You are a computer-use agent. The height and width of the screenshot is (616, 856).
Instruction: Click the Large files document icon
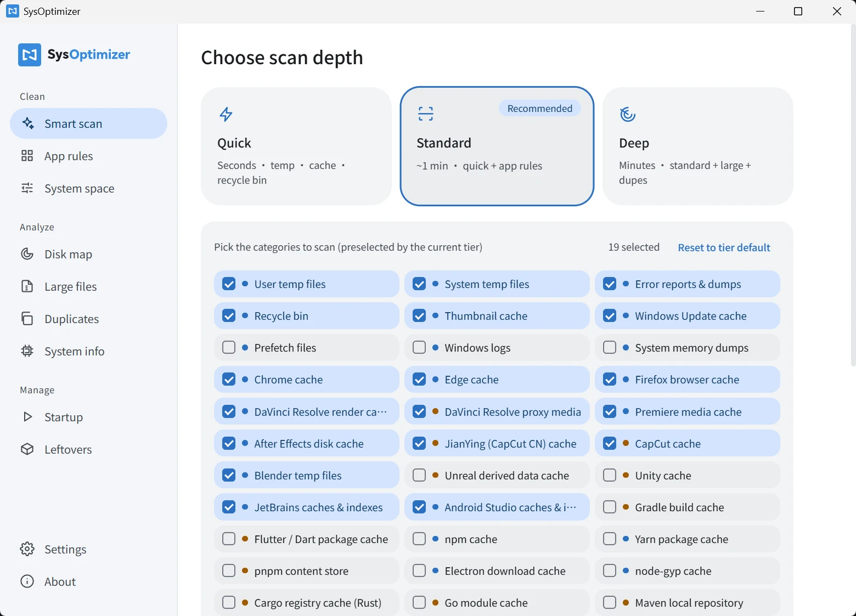tap(27, 286)
